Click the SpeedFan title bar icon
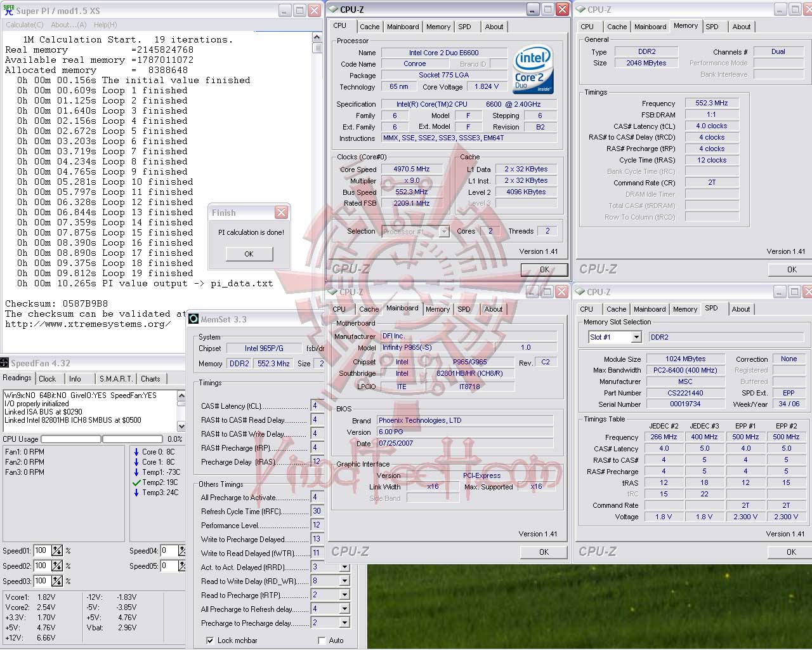 (x=5, y=363)
